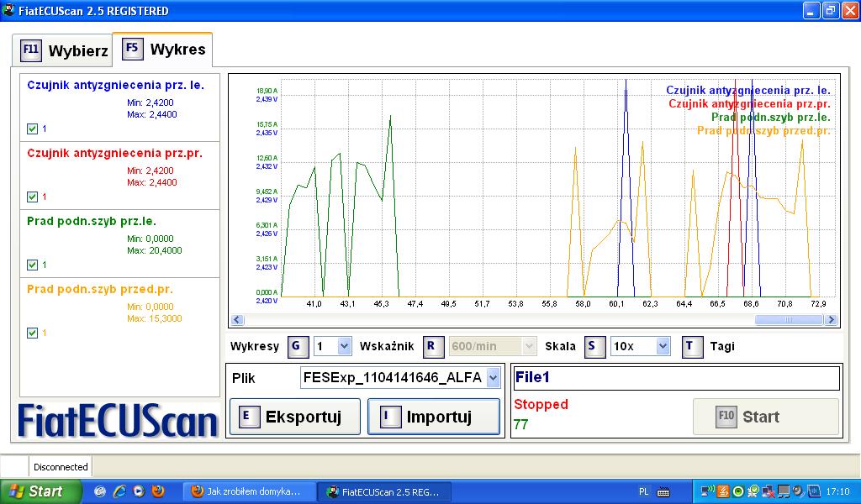This screenshot has width=861, height=504.
Task: Click the blue 'Czujnik antyzgniecenia prz. le.' chart legend
Action: tap(747, 90)
